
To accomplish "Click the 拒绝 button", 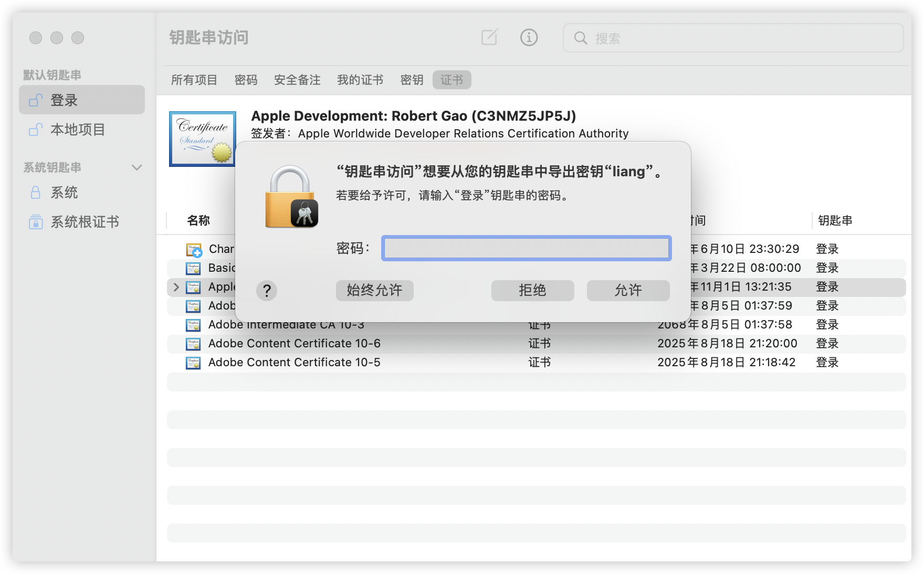I will tap(532, 290).
